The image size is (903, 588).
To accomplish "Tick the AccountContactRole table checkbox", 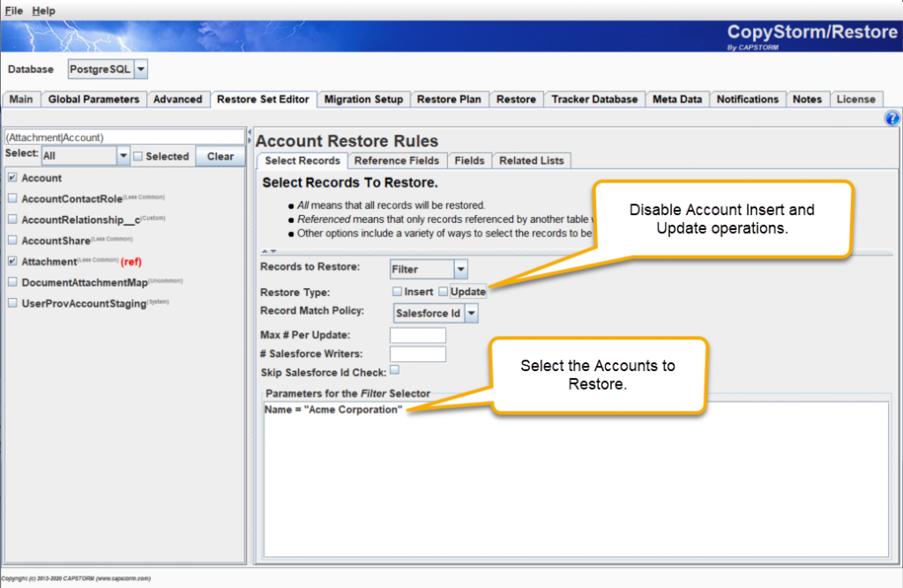I will (12, 198).
